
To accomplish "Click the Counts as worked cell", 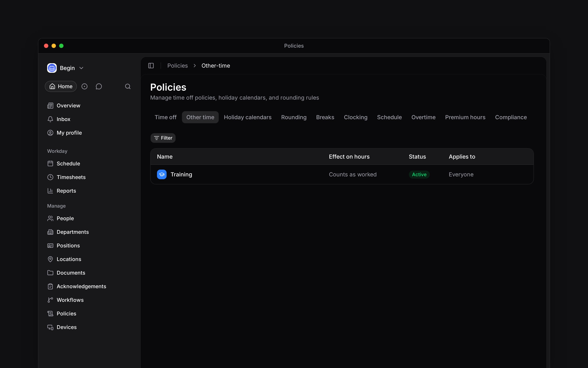I will pyautogui.click(x=353, y=175).
